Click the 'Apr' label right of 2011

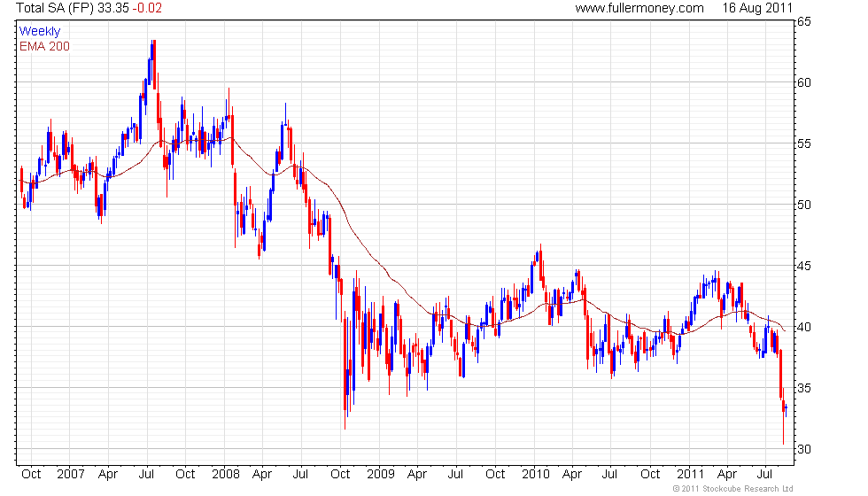[x=727, y=475]
